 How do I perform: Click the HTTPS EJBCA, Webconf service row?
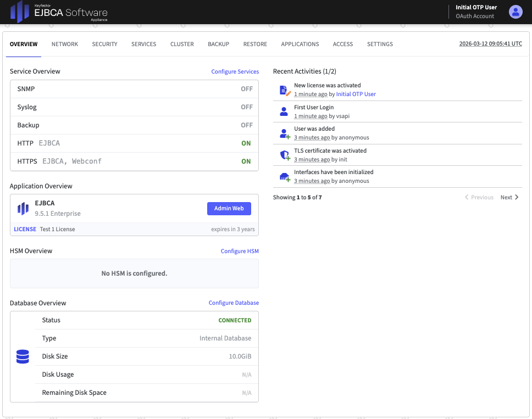coord(134,161)
